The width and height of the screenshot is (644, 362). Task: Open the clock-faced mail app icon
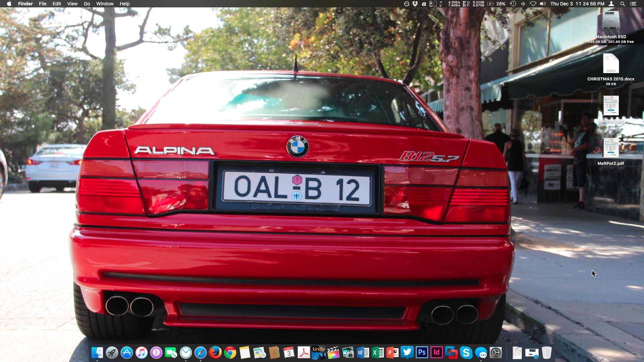pyautogui.click(x=186, y=353)
